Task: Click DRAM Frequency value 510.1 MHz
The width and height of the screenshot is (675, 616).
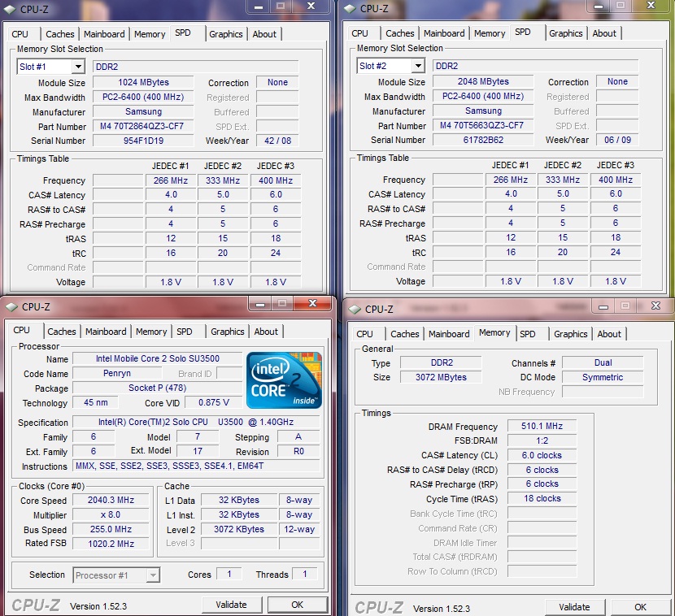Action: [x=542, y=426]
